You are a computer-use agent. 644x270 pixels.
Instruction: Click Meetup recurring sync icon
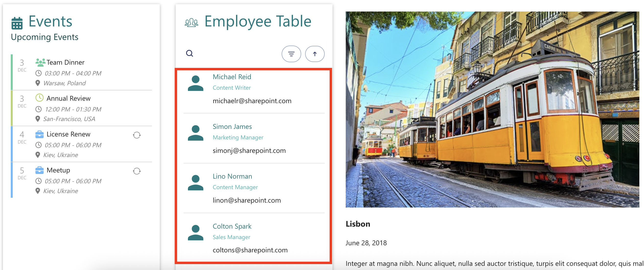pos(137,171)
